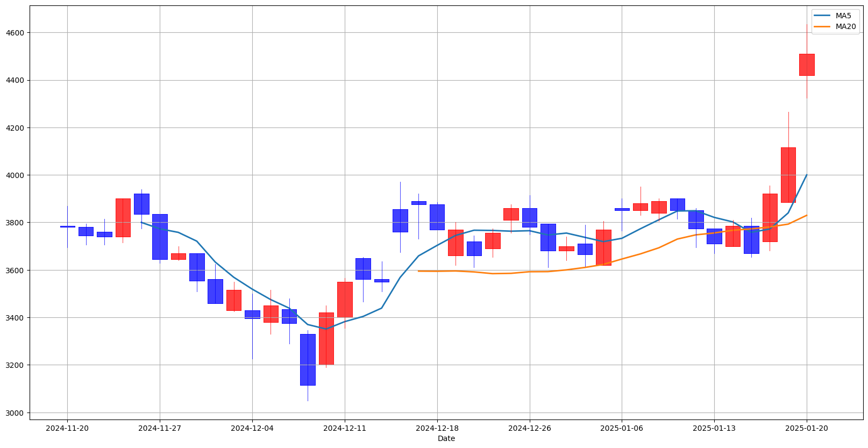Select the lowest blue candle body near 3200

point(308,359)
